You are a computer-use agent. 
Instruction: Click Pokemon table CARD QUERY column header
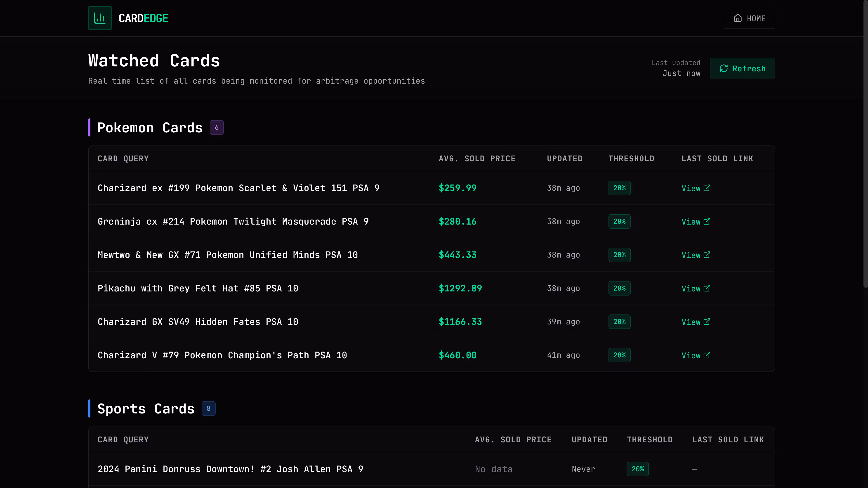(123, 159)
